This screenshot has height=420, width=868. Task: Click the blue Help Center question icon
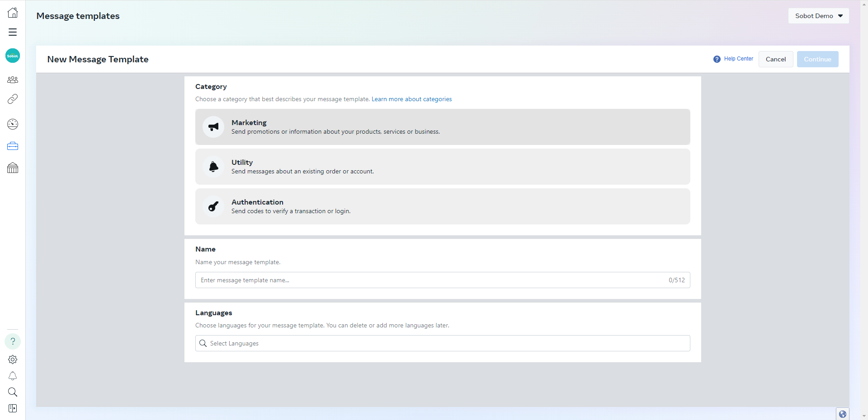[x=717, y=59]
